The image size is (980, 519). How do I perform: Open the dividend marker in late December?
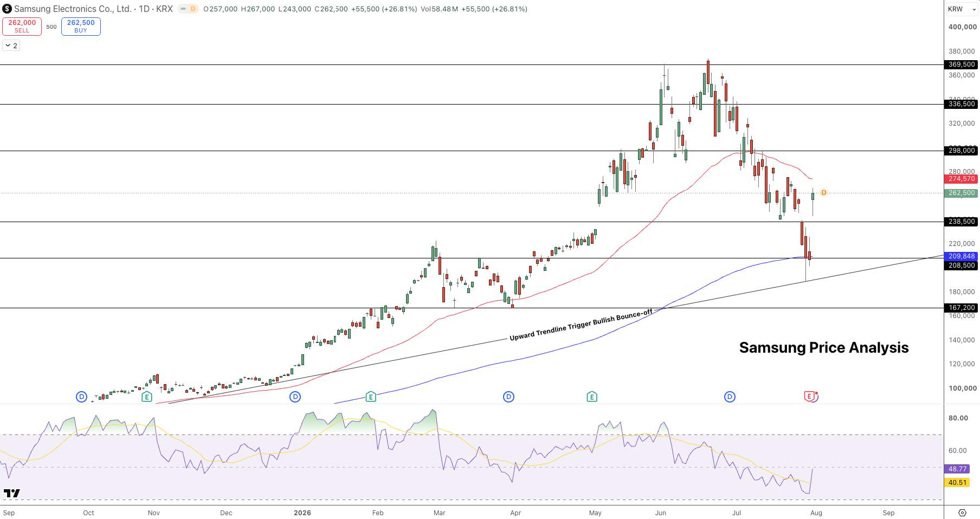pos(295,397)
